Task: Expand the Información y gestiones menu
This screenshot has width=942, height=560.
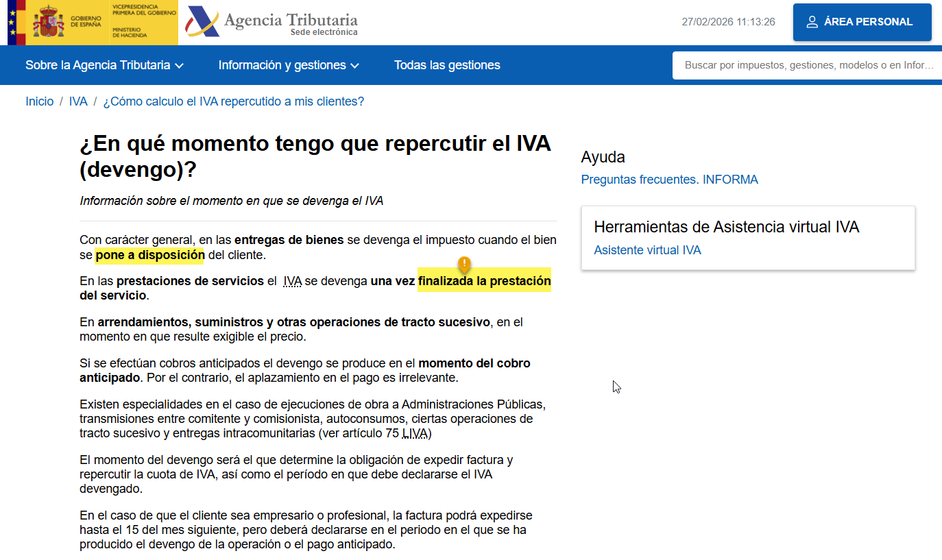Action: pos(289,65)
